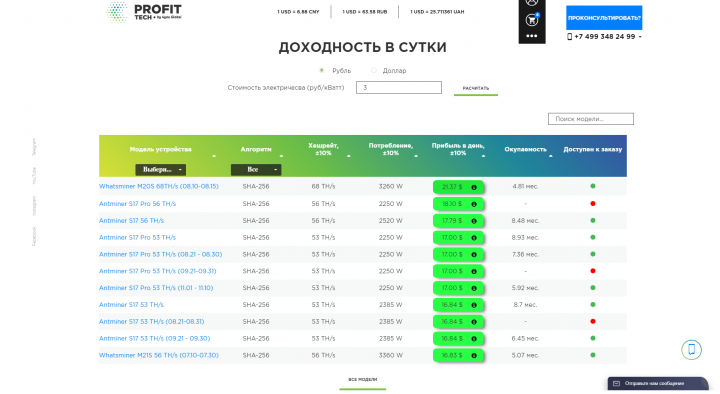
Task: Open Whatsminer M21S 56 TH/s (07.10-07.30) link
Action: [159, 355]
